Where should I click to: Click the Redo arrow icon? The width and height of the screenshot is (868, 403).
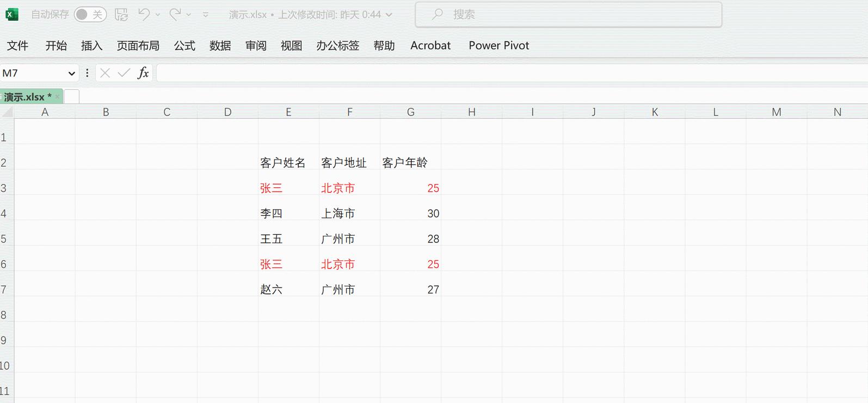pyautogui.click(x=175, y=14)
